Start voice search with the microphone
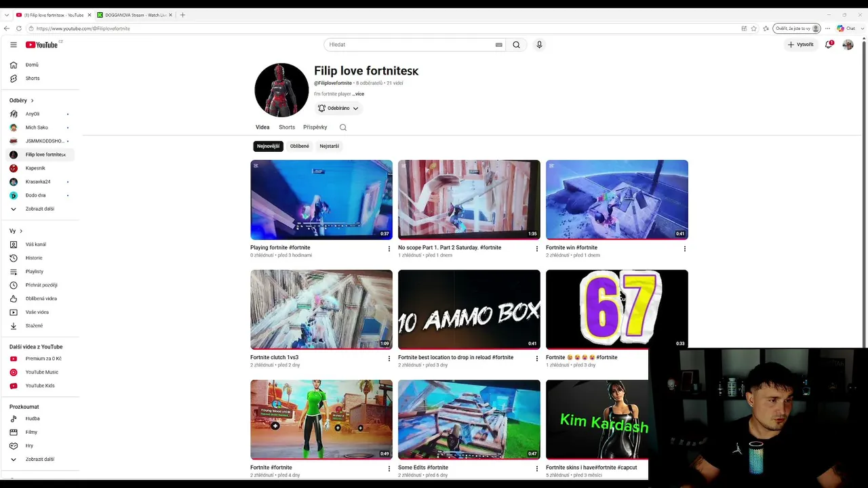868x488 pixels. click(x=539, y=45)
